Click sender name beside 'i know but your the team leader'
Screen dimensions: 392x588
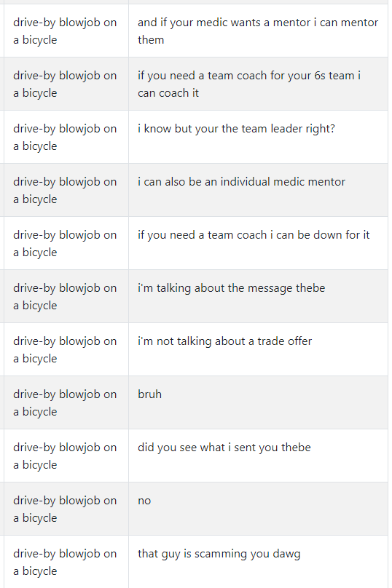[65, 138]
